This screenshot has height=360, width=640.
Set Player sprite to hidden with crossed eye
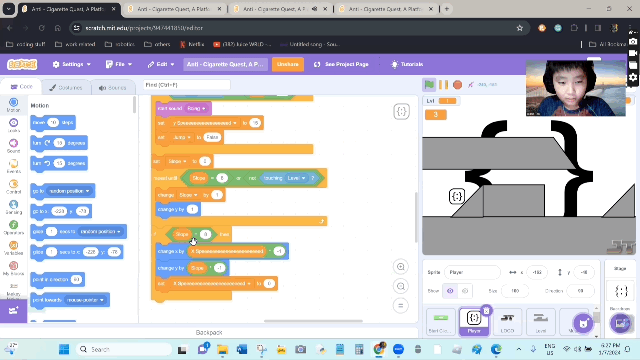click(465, 291)
